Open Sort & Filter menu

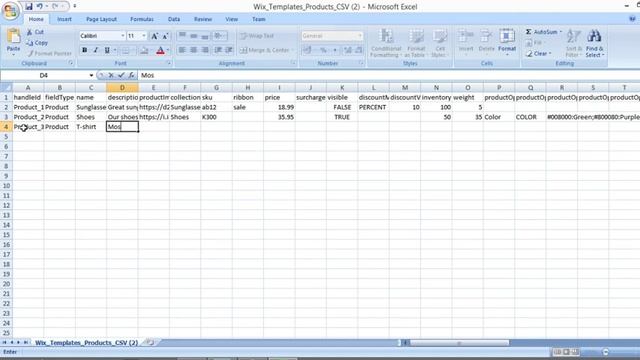pyautogui.click(x=573, y=43)
